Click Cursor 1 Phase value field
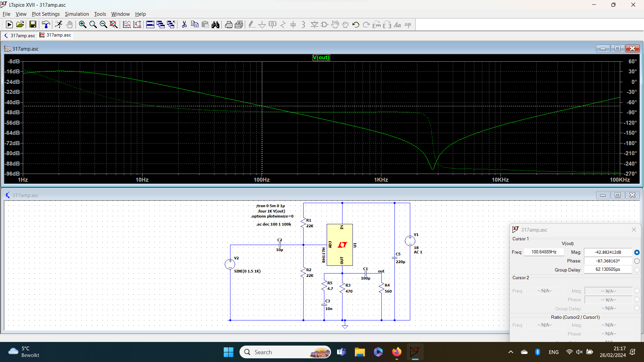 pos(608,261)
